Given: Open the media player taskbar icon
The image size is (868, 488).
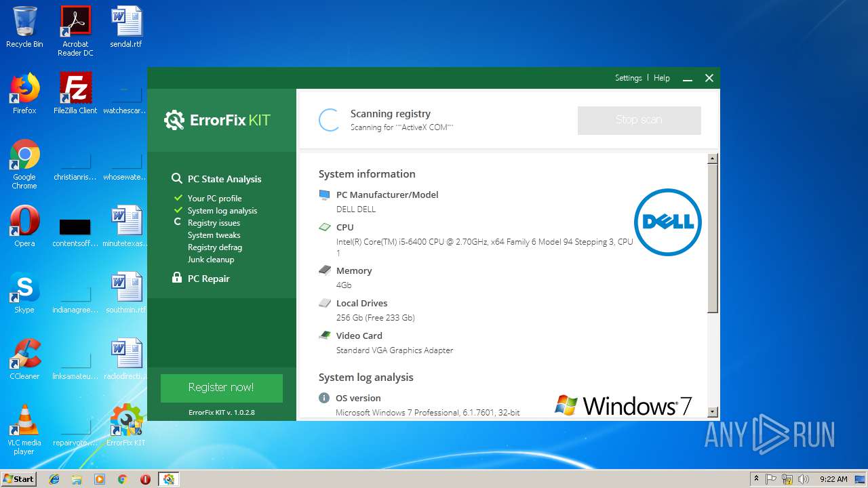Looking at the screenshot, I should (x=100, y=479).
